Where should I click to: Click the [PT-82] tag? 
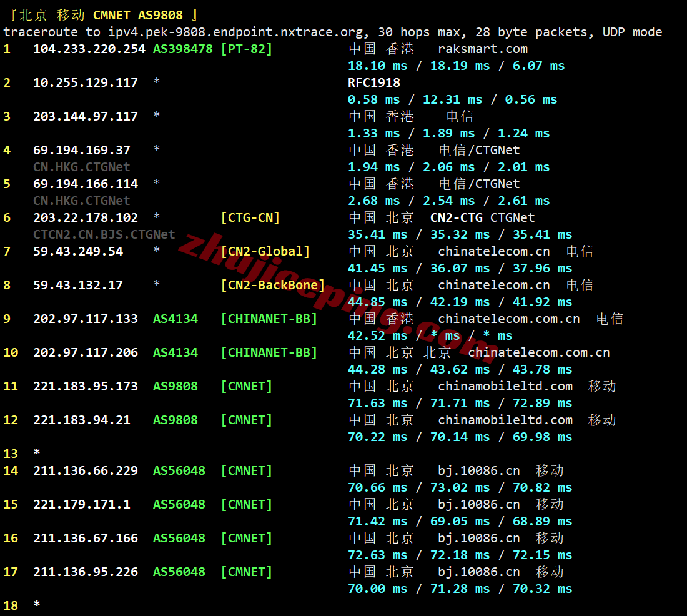pos(247,49)
